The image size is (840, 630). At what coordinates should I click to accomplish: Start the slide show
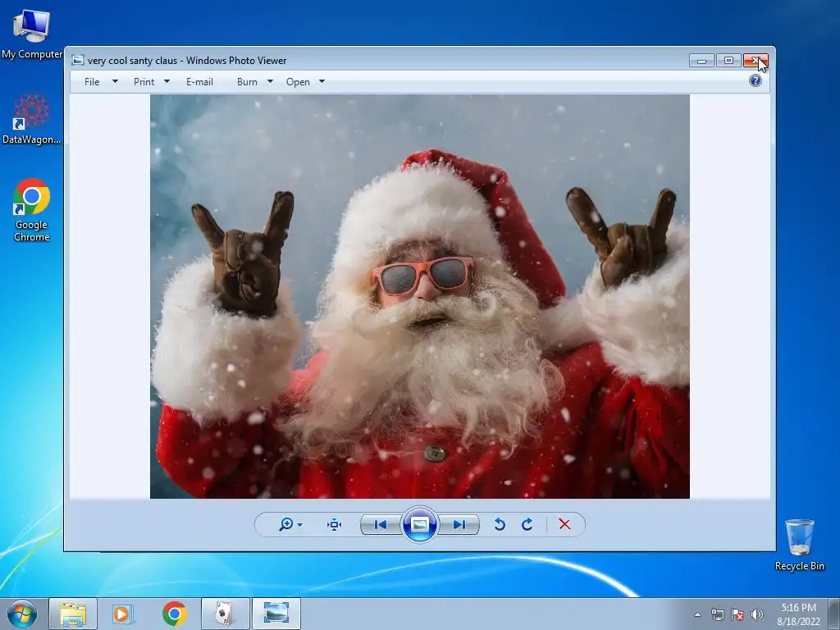[x=419, y=524]
